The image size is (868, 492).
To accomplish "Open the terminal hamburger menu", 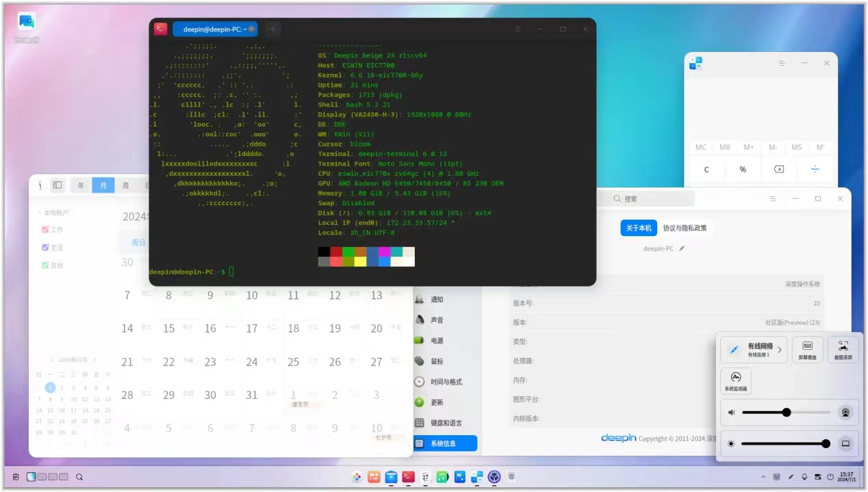I will (x=518, y=29).
